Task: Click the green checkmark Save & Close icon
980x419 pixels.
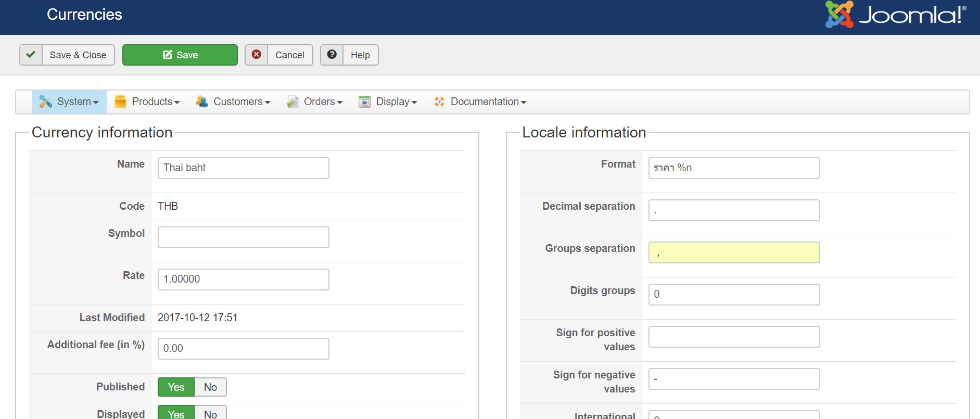Action: 31,55
